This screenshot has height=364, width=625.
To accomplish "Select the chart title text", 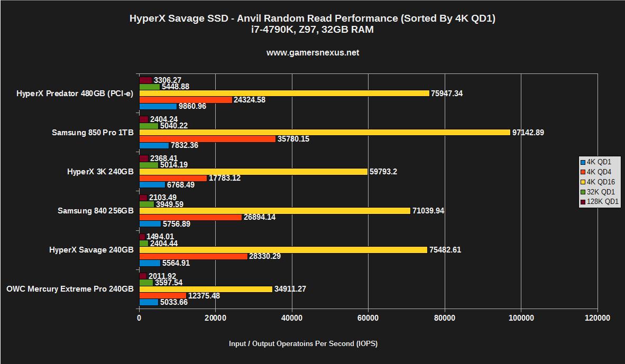I will [x=312, y=17].
